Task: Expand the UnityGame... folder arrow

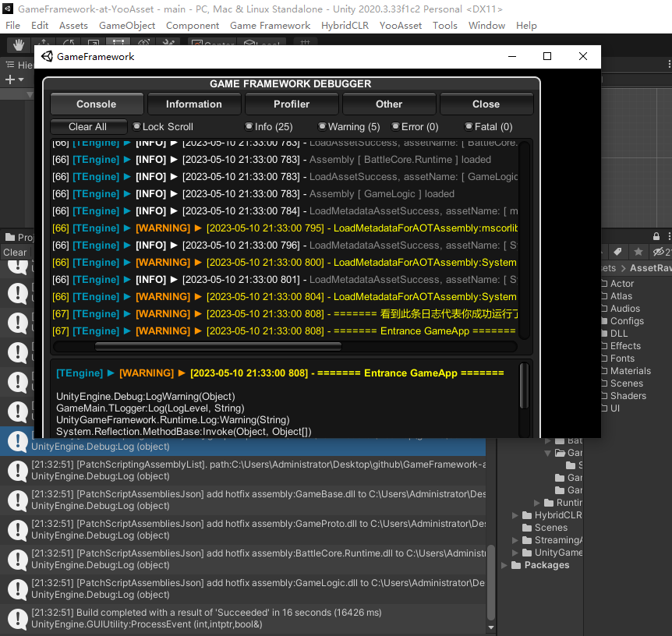Action: (515, 553)
